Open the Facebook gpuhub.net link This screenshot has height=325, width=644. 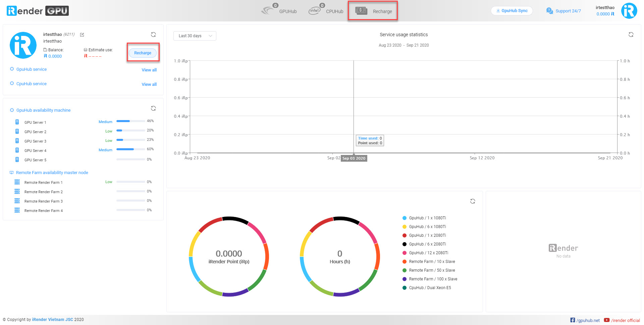click(x=585, y=320)
